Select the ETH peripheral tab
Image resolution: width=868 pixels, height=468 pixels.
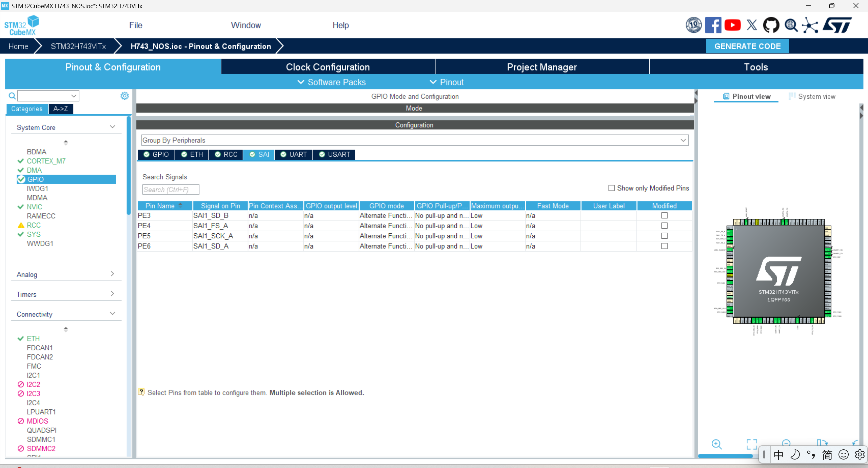(192, 154)
